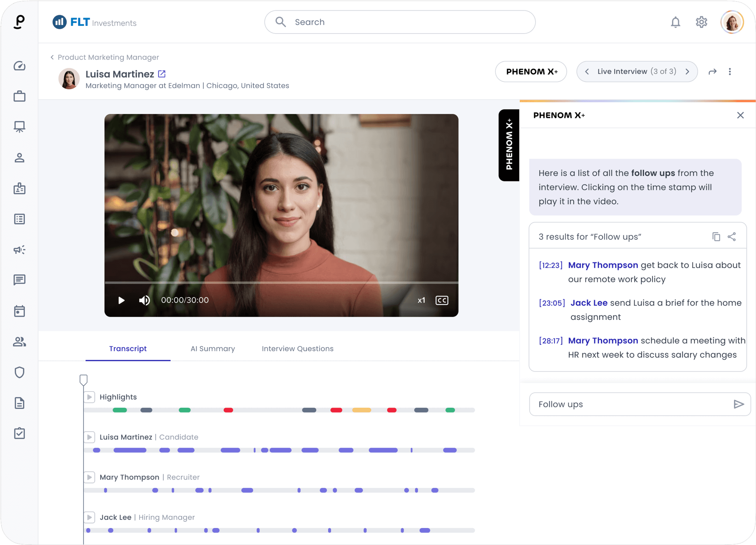Viewport: 756px width, 545px height.
Task: Open the clipboard checklist sidebar icon
Action: 20,433
